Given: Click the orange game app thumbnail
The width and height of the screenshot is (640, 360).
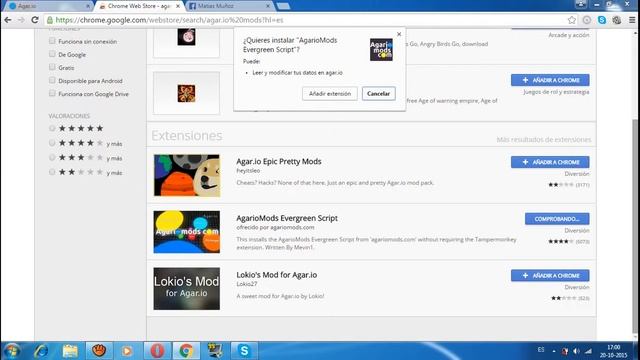Looking at the screenshot, I should (186, 93).
